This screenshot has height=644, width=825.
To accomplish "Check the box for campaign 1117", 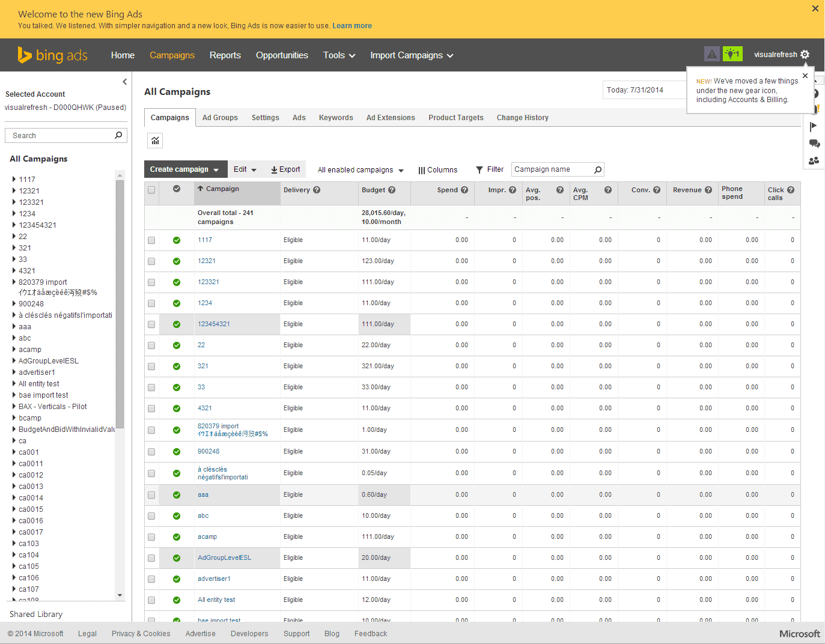I will click(x=151, y=240).
